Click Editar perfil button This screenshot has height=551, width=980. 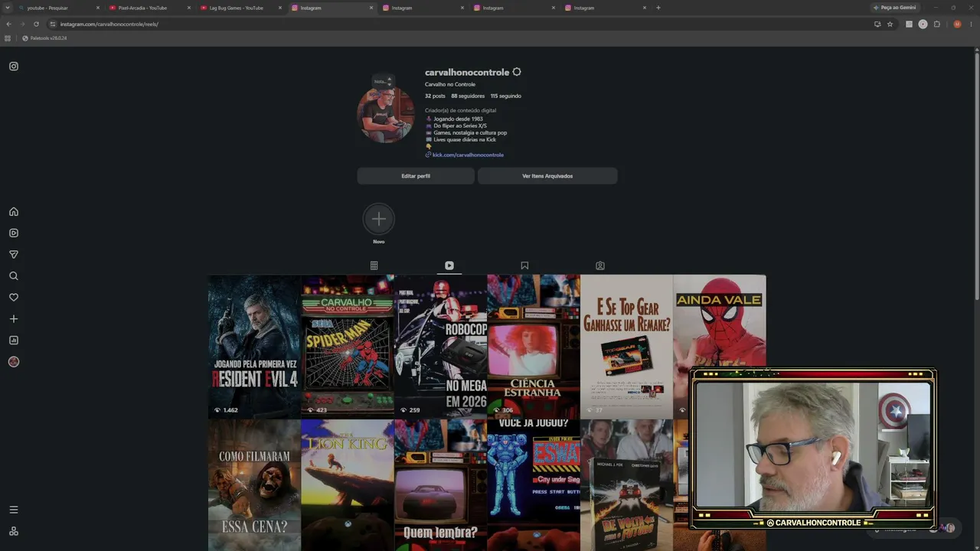pyautogui.click(x=416, y=176)
